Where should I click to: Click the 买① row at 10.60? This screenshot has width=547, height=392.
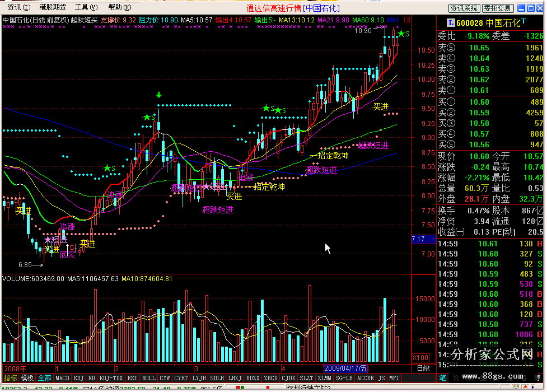pos(490,102)
